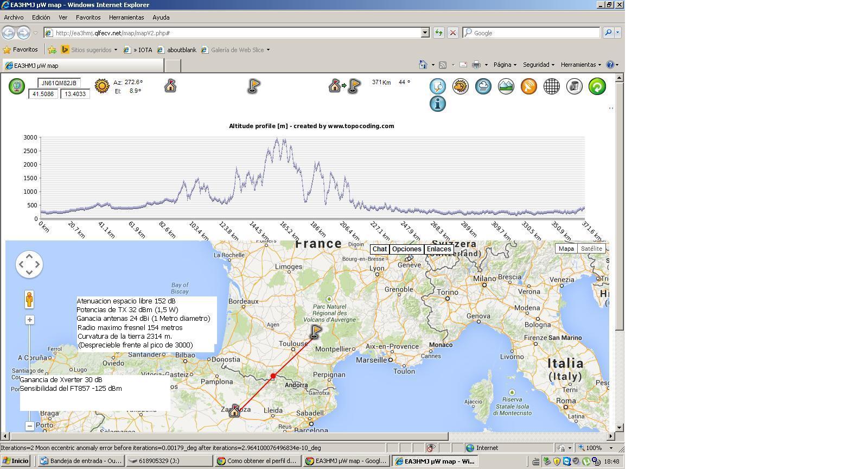
Task: Click the green refresh arrow icon
Action: coord(597,86)
